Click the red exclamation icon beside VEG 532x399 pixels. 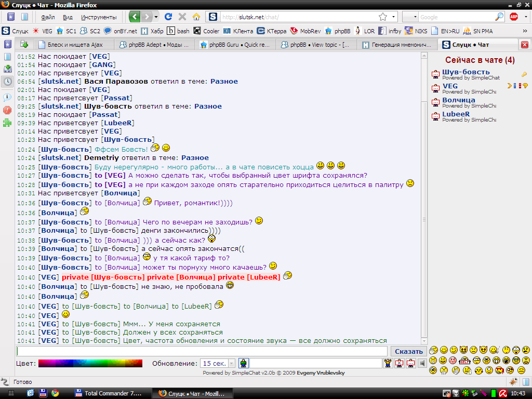coord(519,86)
